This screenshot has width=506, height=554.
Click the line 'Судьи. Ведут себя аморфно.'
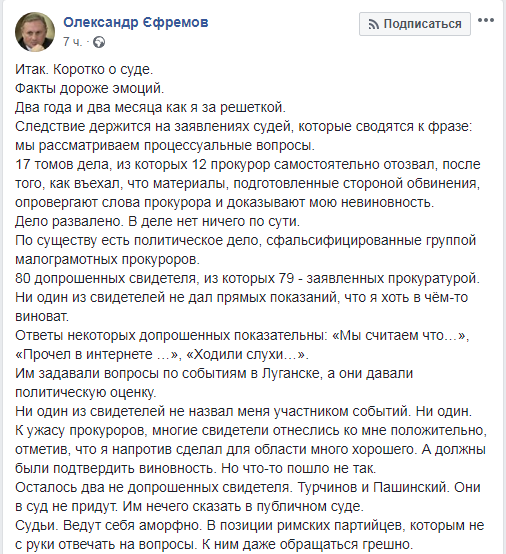(x=108, y=526)
